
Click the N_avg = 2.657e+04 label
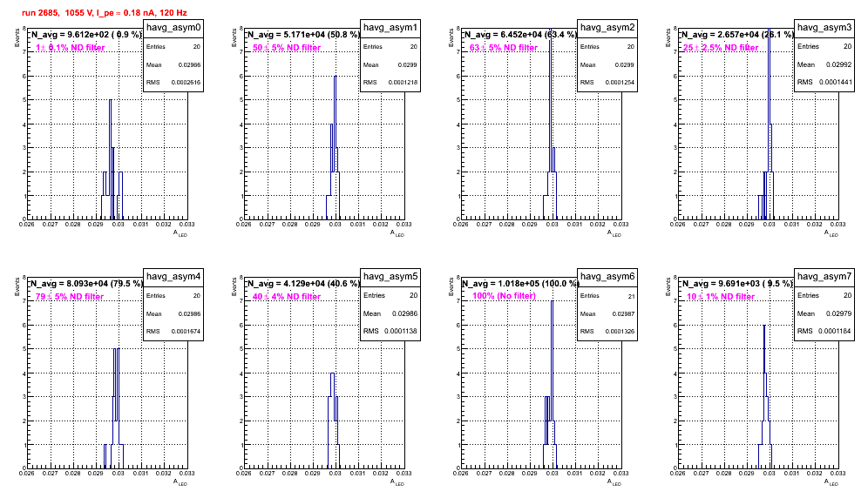point(736,35)
